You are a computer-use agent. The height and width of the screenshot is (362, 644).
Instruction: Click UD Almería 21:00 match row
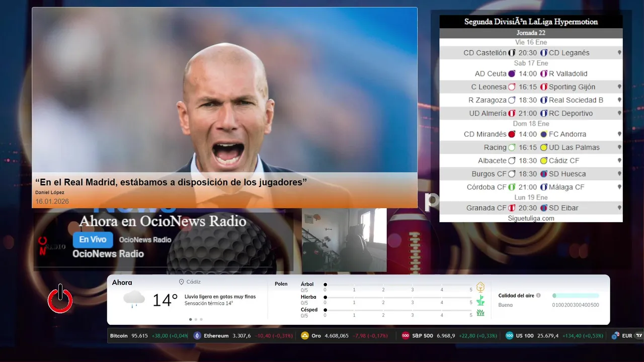pos(531,113)
